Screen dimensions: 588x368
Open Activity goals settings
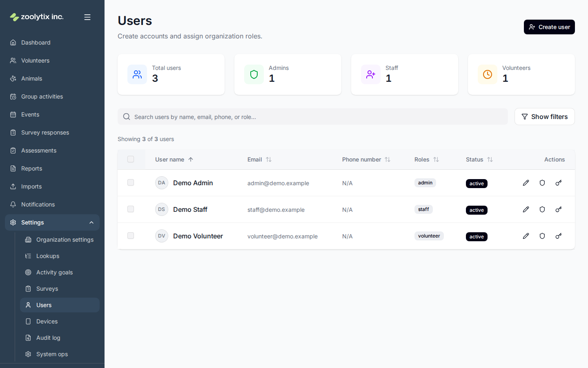pyautogui.click(x=60, y=272)
